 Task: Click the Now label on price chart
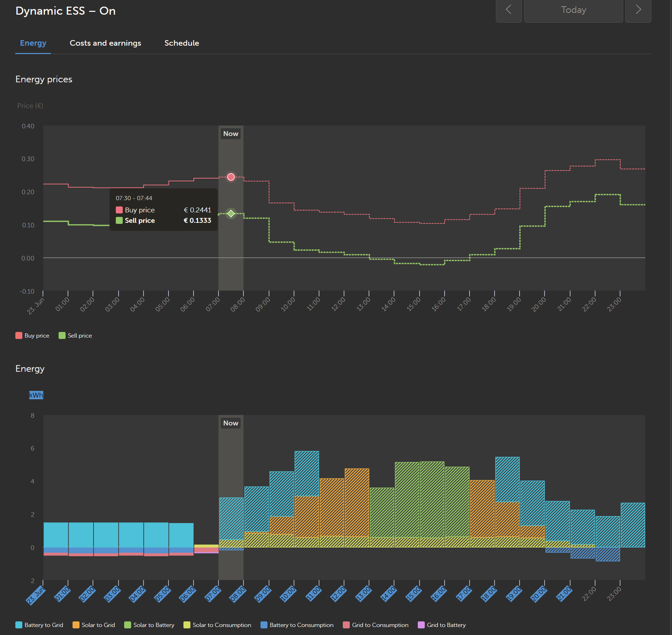[x=231, y=134]
